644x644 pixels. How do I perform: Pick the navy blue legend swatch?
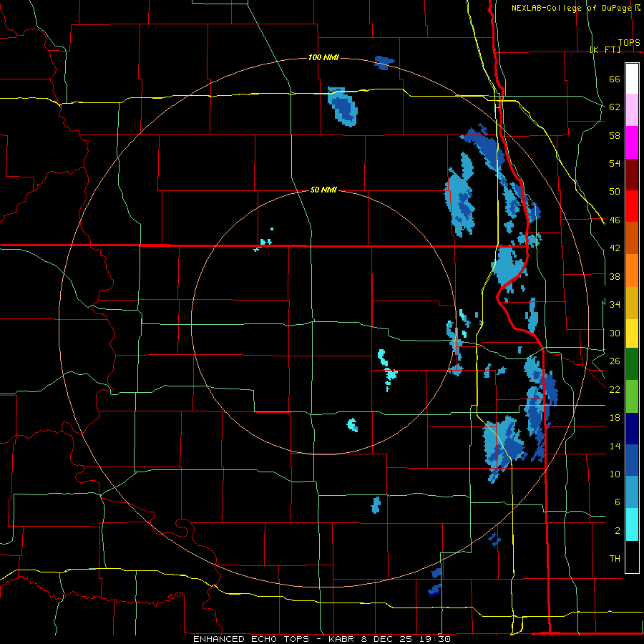click(632, 429)
